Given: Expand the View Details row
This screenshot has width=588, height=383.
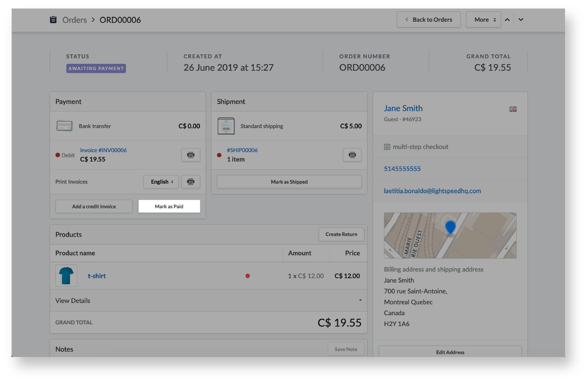Looking at the screenshot, I should coord(208,300).
